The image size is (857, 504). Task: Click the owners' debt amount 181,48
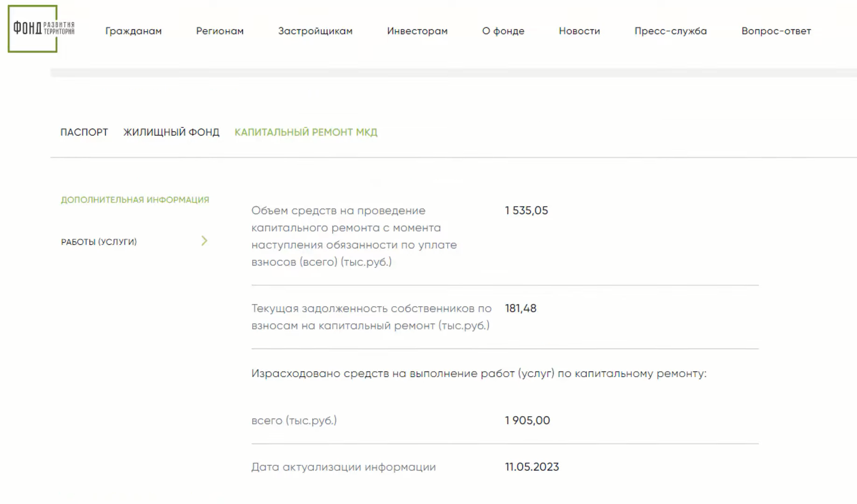520,308
